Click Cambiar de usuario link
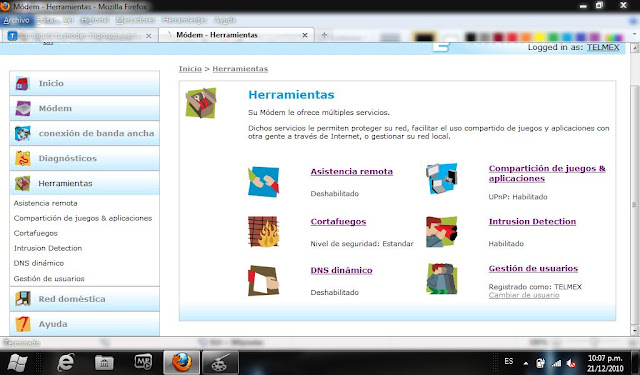Viewport: 640px width, 375px height. 524,295
